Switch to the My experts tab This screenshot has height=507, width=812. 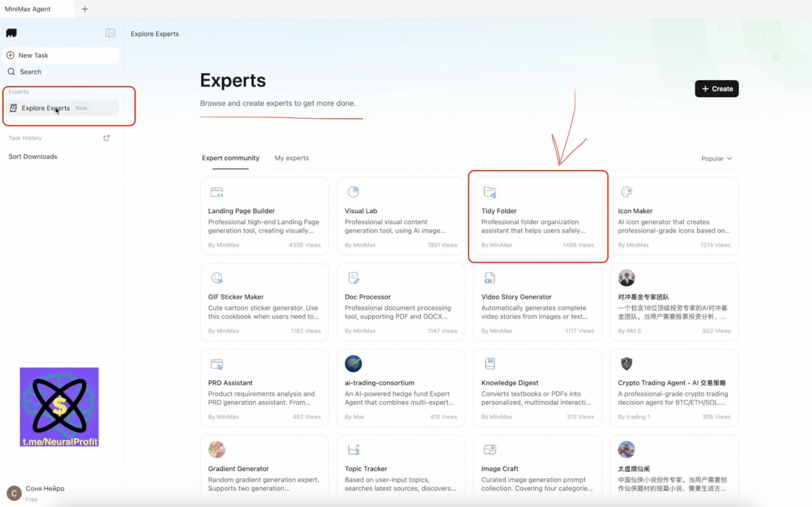coord(291,158)
